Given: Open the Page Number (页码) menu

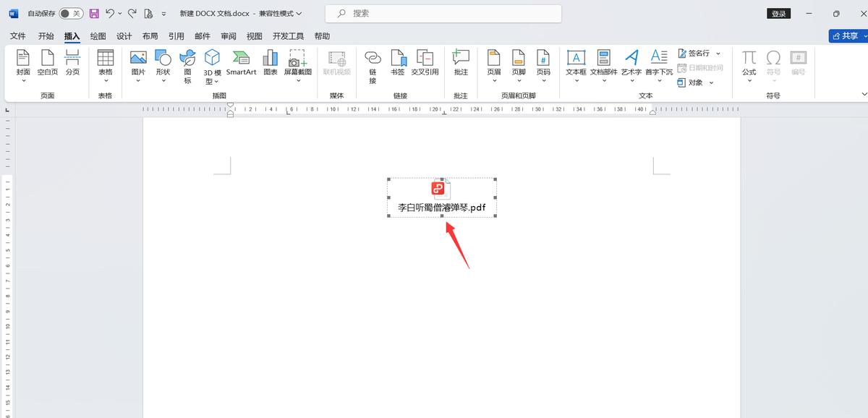Looking at the screenshot, I should coord(543,65).
